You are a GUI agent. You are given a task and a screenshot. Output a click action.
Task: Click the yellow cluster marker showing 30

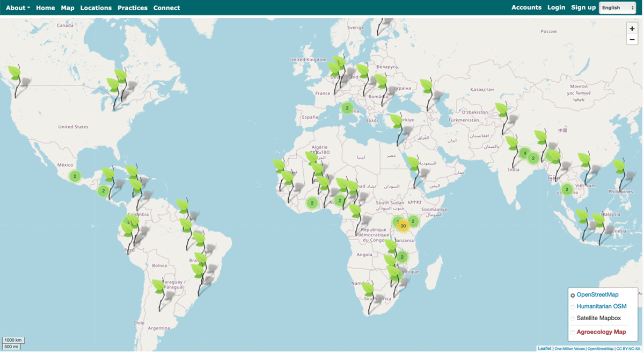click(x=403, y=226)
